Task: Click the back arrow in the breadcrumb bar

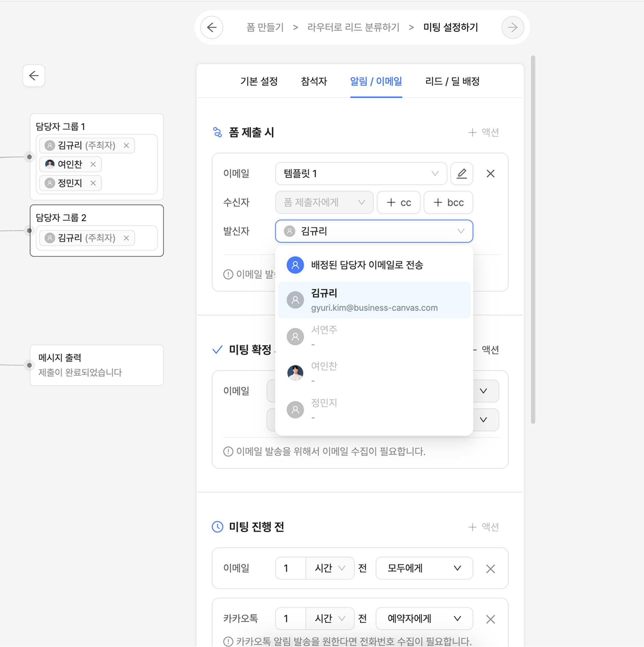Action: coord(212,27)
